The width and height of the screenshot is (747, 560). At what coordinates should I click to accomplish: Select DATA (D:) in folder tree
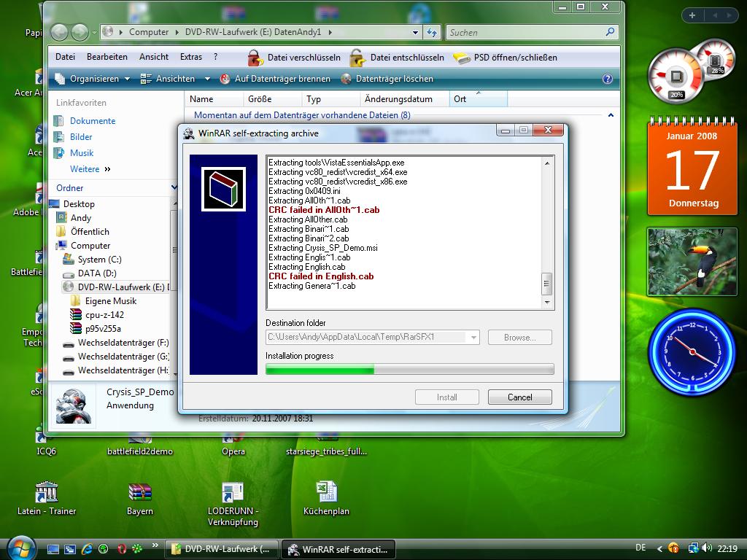[97, 273]
